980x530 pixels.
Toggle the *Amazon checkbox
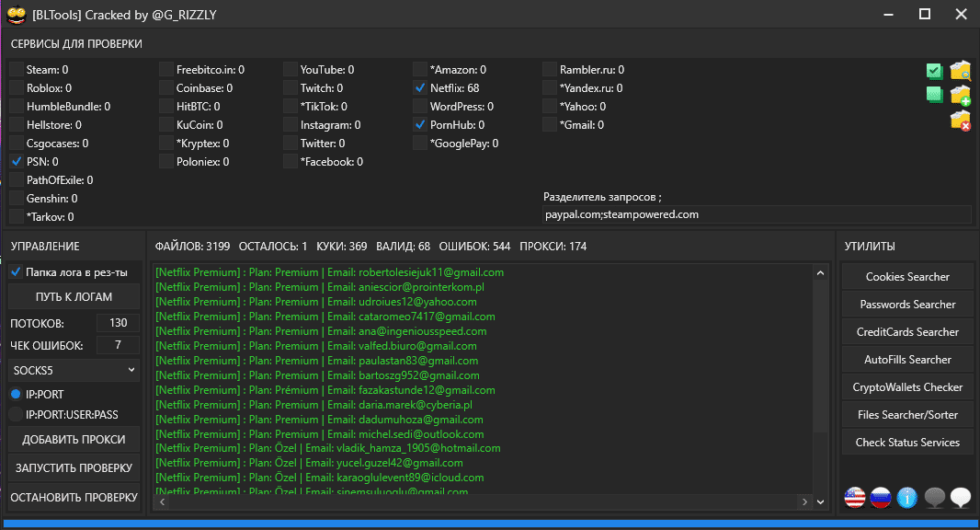tap(420, 69)
